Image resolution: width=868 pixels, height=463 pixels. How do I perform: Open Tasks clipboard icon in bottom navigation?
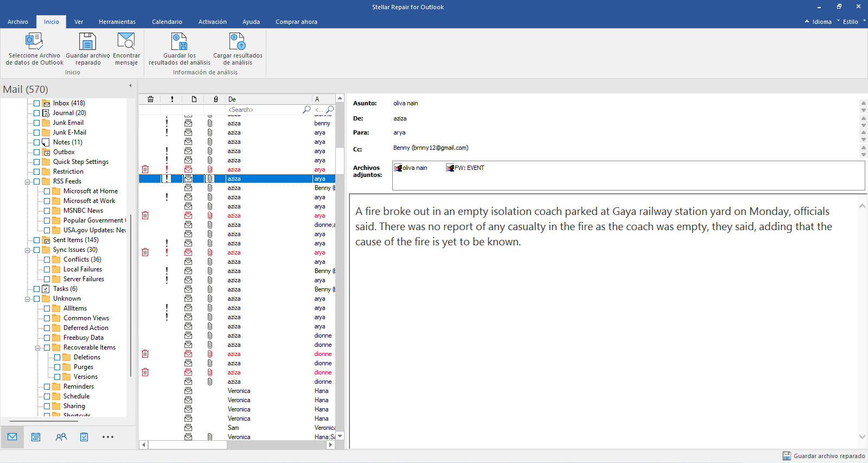point(84,437)
